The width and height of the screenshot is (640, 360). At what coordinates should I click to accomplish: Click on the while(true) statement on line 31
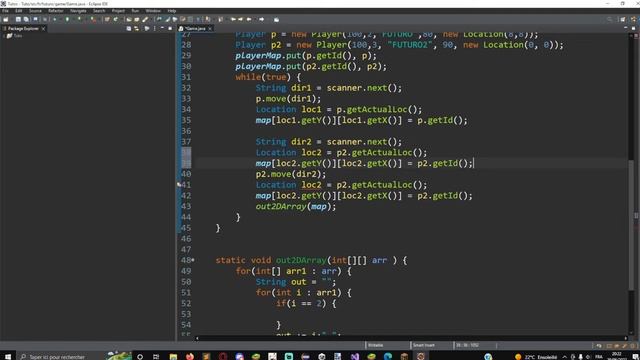pyautogui.click(x=268, y=77)
